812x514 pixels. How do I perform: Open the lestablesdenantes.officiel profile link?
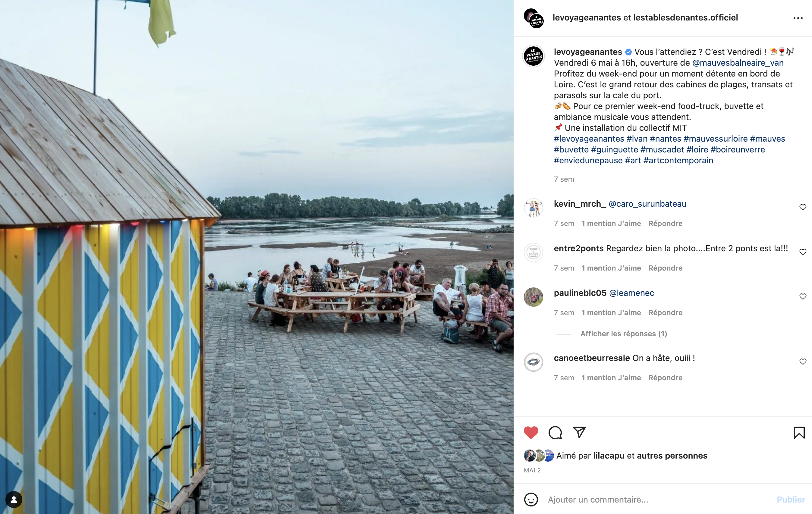pyautogui.click(x=685, y=17)
